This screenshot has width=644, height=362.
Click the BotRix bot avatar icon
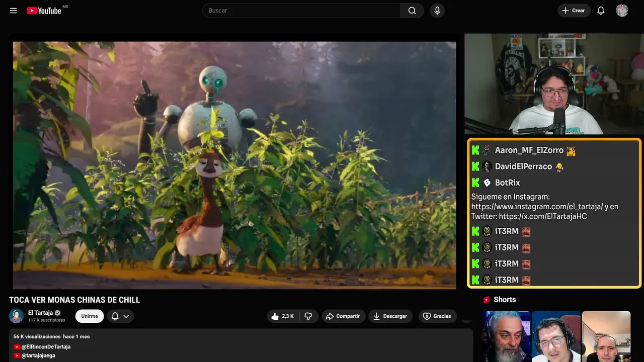[x=487, y=183]
